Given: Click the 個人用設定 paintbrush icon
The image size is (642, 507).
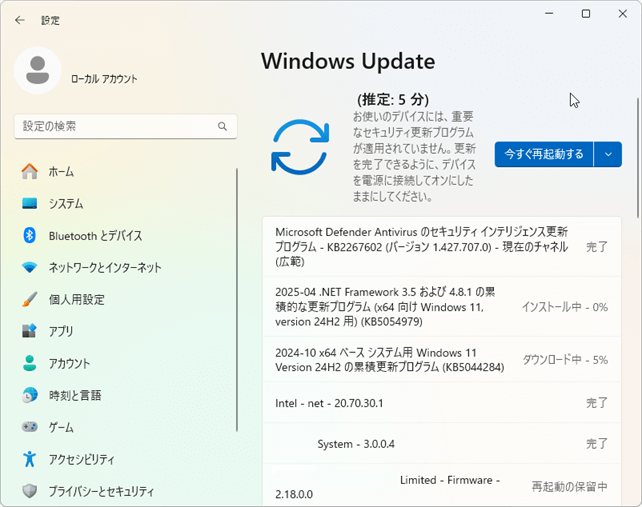Looking at the screenshot, I should coord(30,300).
